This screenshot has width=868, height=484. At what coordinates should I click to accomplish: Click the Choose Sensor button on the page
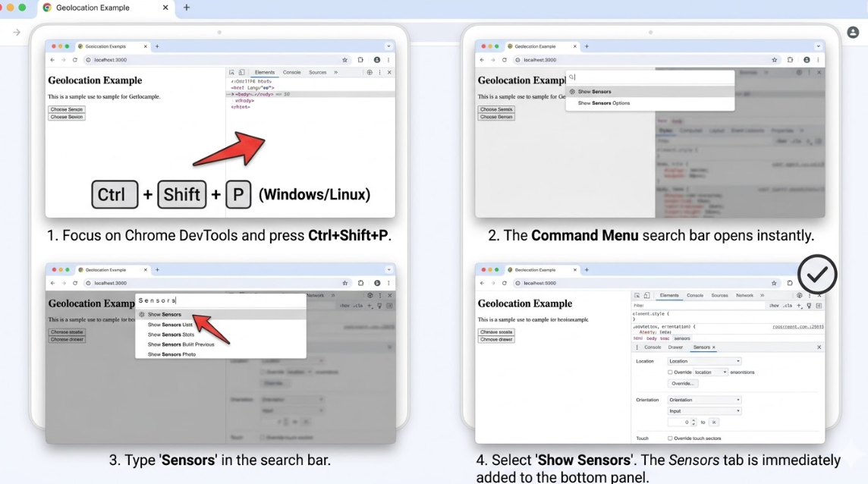tap(66, 109)
